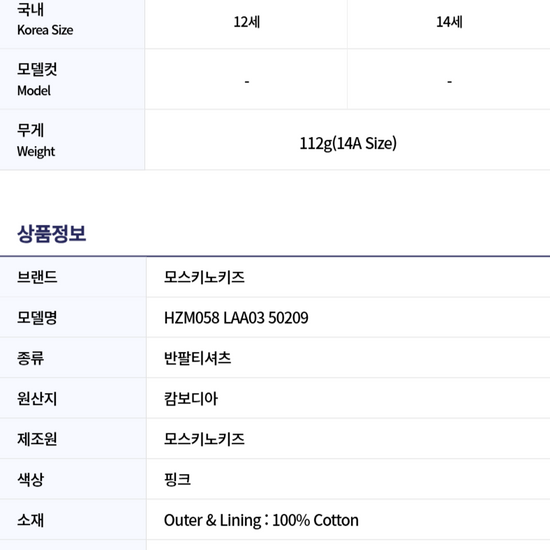Click the 캄보디아 origin value
Screen dimensions: 550x550
pos(191,399)
